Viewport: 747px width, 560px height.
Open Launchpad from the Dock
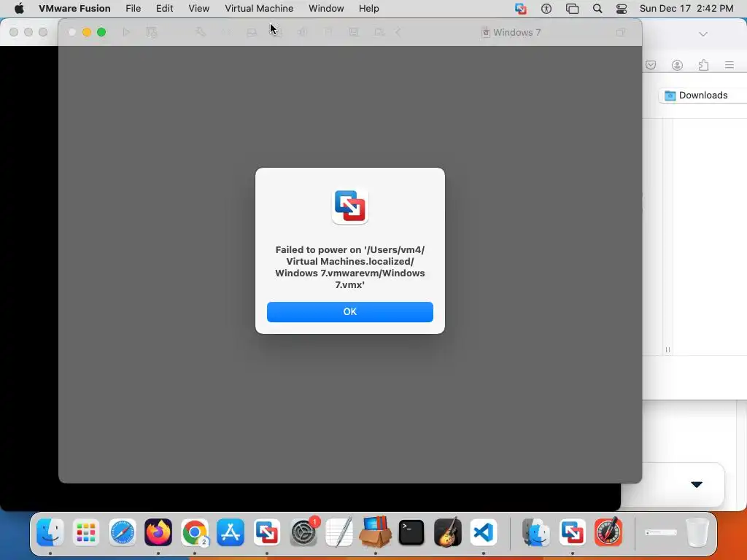[x=86, y=532]
